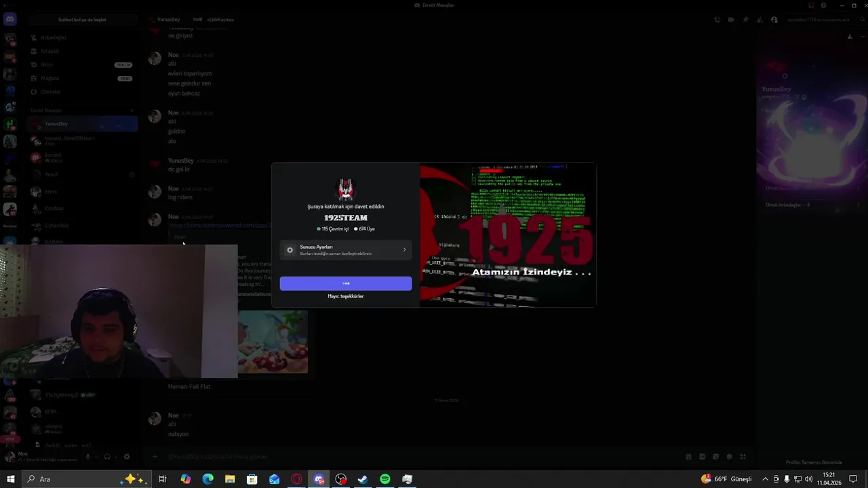Select bozard, SteelOfHeart group DM
The width and height of the screenshot is (868, 488).
(x=83, y=140)
